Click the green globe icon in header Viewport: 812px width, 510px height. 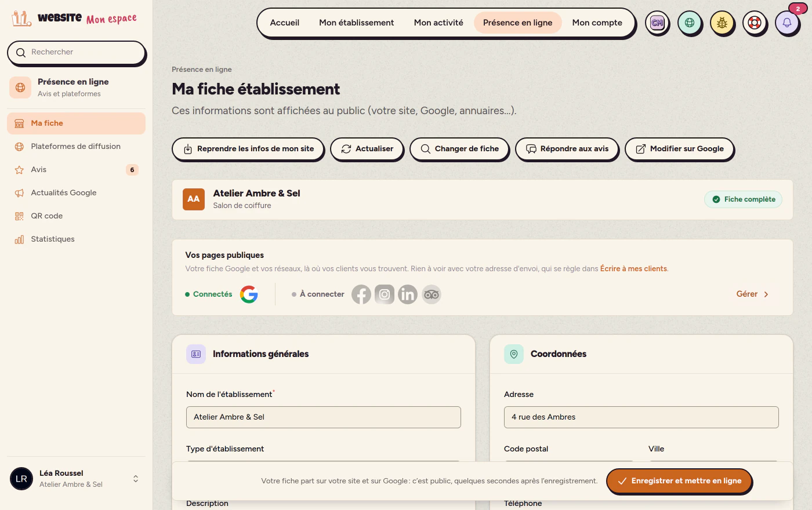[690, 23]
